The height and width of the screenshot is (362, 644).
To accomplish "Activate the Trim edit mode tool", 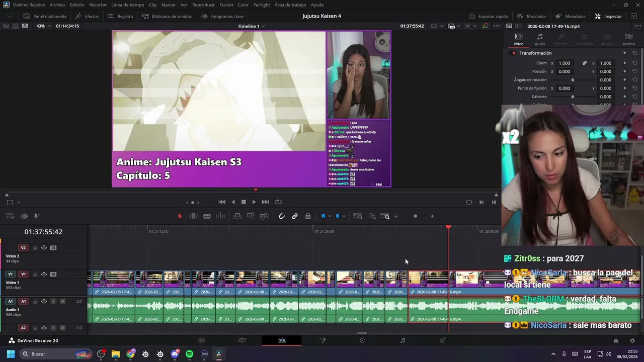I will [193, 216].
